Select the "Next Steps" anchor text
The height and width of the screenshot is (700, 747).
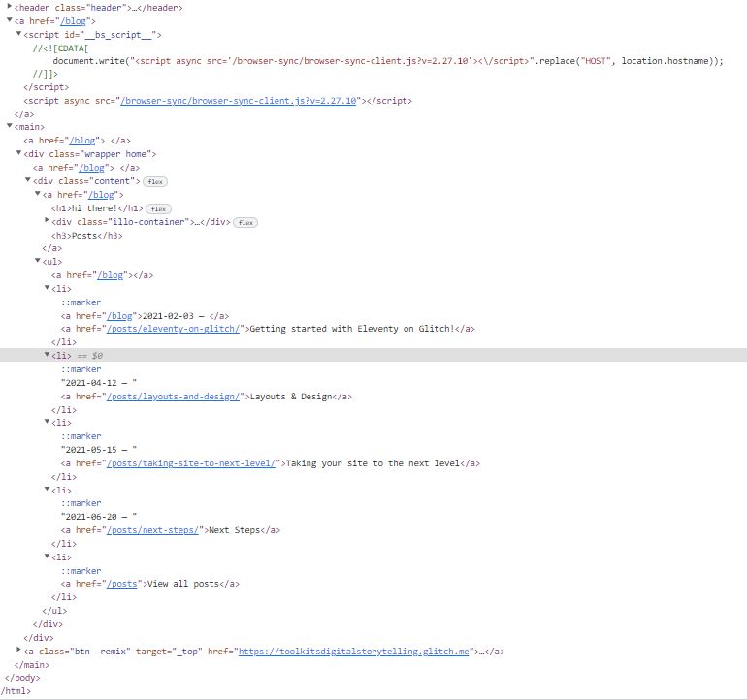click(234, 530)
